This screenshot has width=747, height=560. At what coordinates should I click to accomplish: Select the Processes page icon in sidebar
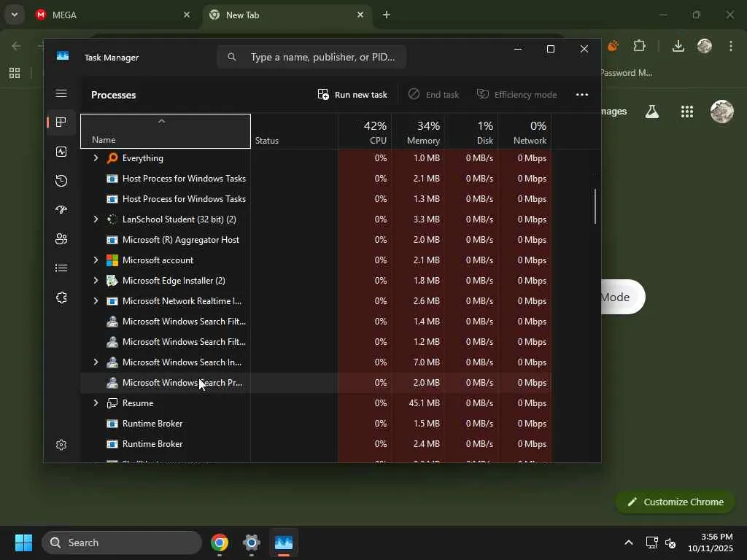61,122
